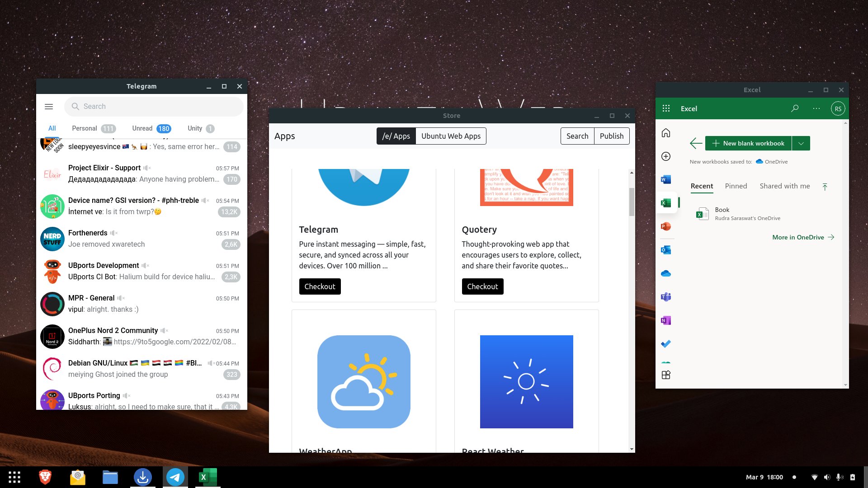Expand the New workbook dropdown arrow
The height and width of the screenshot is (488, 868).
click(x=801, y=143)
